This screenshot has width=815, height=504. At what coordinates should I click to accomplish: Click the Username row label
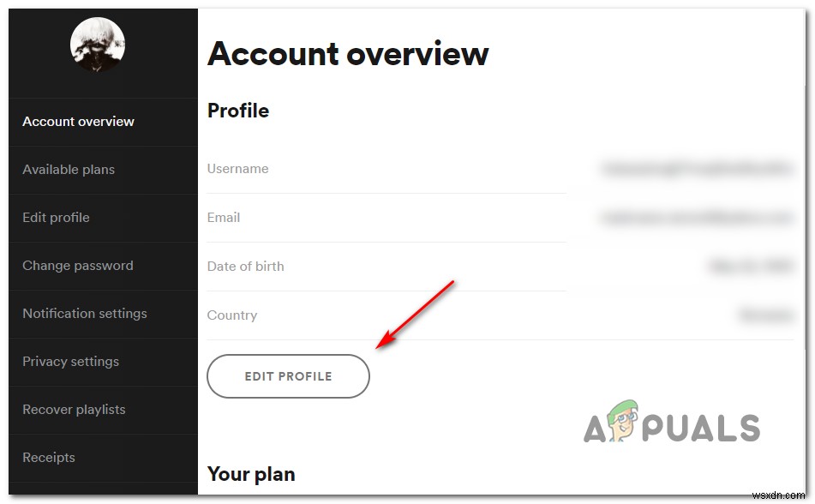click(x=237, y=169)
